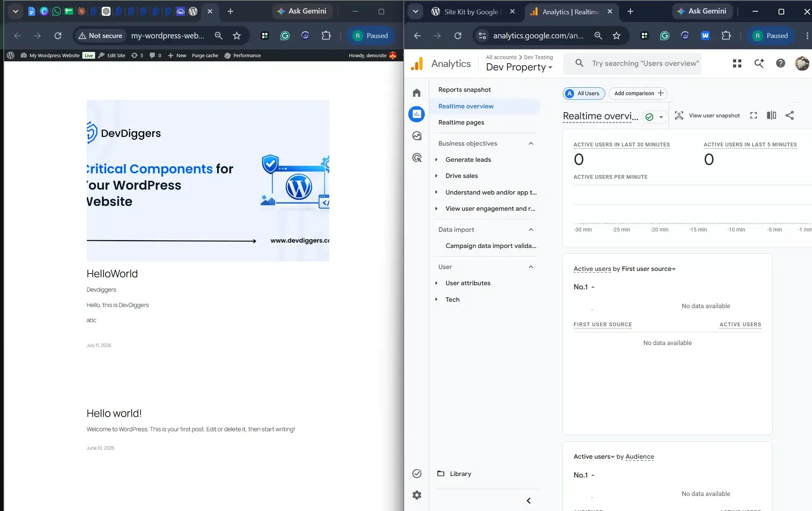Click Add comparison button

[638, 93]
